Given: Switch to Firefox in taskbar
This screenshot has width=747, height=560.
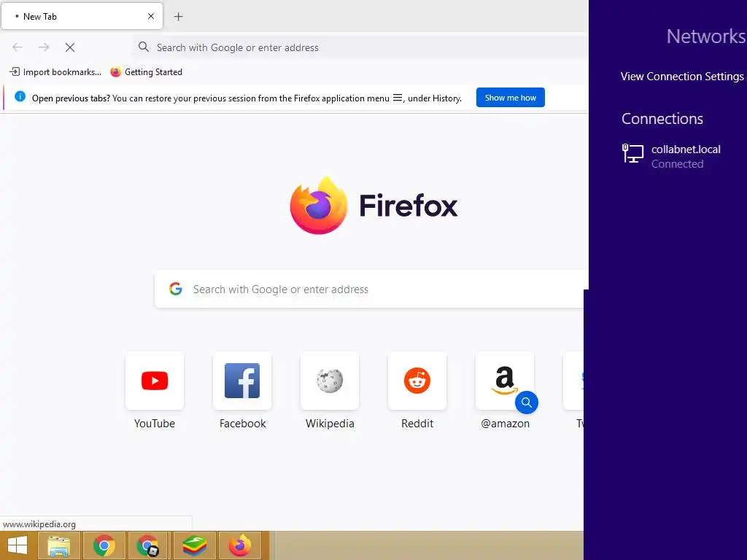Looking at the screenshot, I should [x=240, y=545].
